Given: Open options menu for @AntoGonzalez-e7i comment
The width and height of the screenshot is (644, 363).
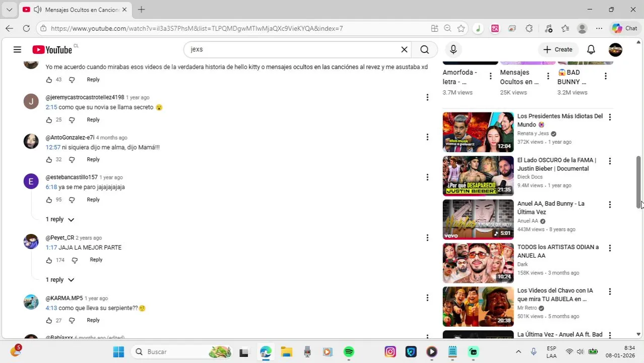Looking at the screenshot, I should coord(427,137).
